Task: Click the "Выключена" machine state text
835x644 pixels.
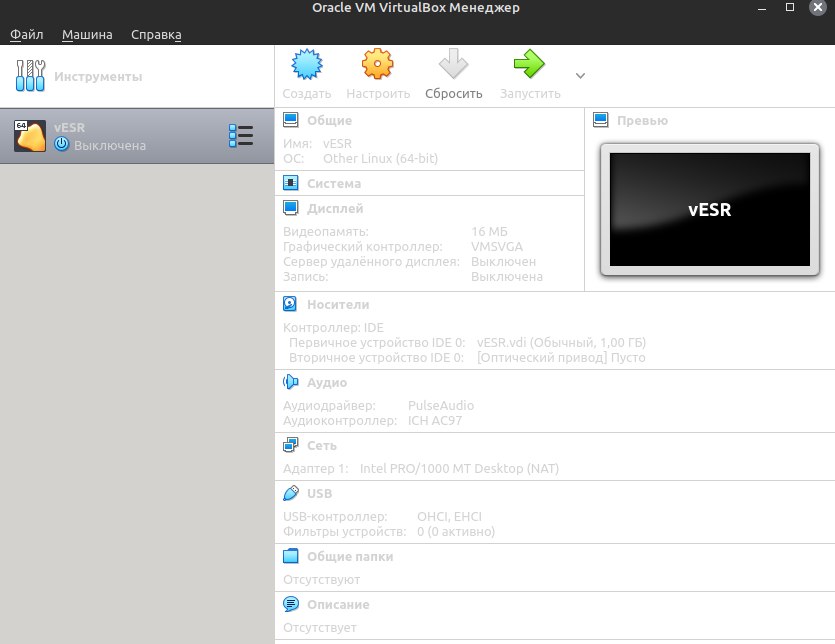Action: click(x=110, y=145)
